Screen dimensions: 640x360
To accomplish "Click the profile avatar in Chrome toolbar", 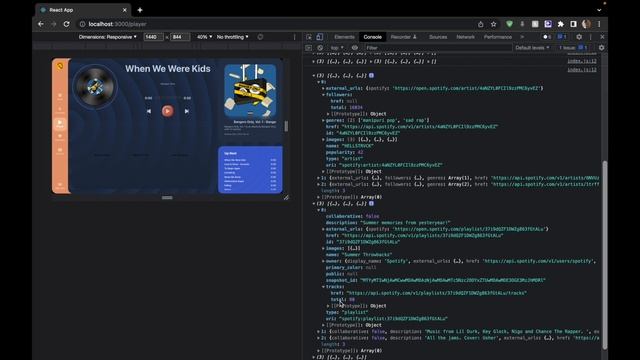I will click(587, 24).
